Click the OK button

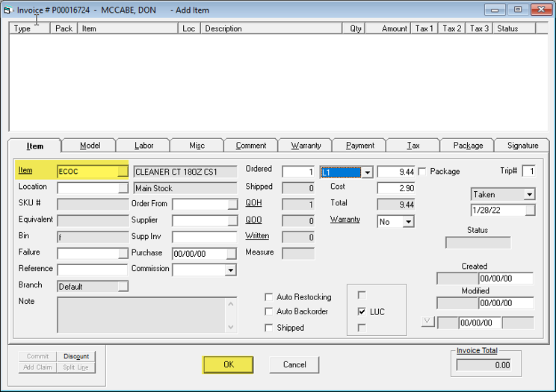pyautogui.click(x=228, y=364)
